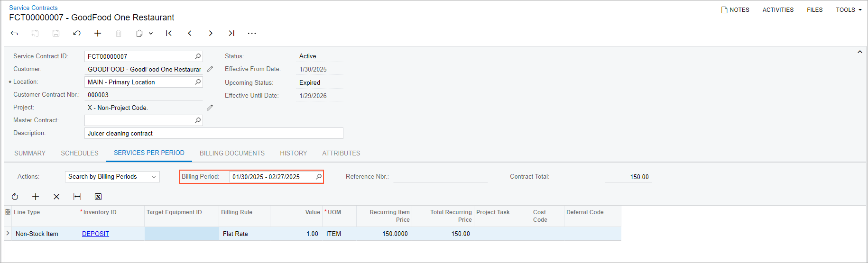Open the clipboard dropdown arrow
Image resolution: width=868 pixels, height=263 pixels.
coord(151,33)
